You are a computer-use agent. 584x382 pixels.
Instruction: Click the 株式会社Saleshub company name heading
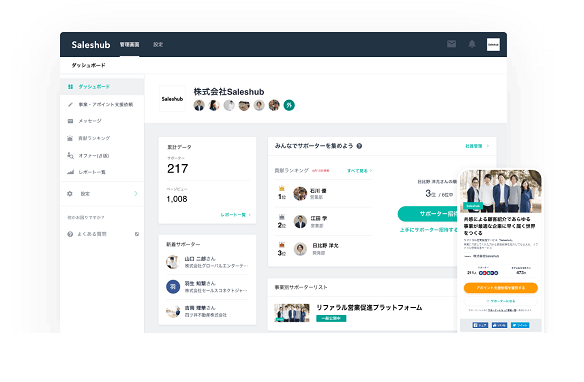pos(229,92)
